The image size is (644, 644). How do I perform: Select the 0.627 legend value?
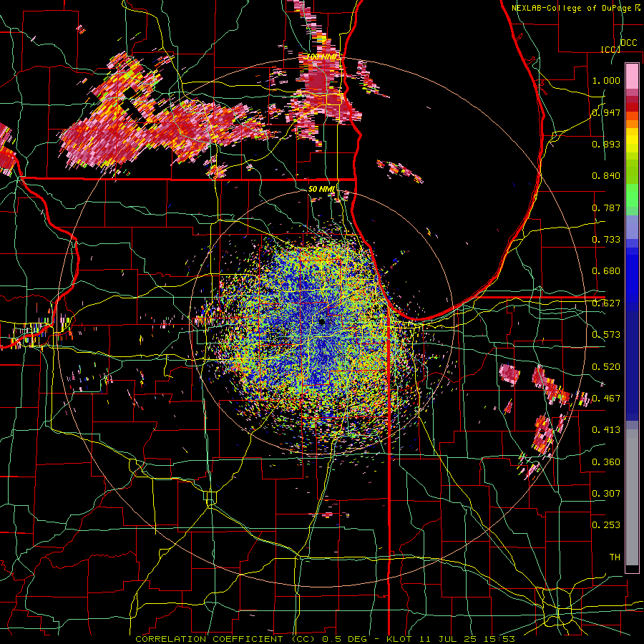point(606,303)
